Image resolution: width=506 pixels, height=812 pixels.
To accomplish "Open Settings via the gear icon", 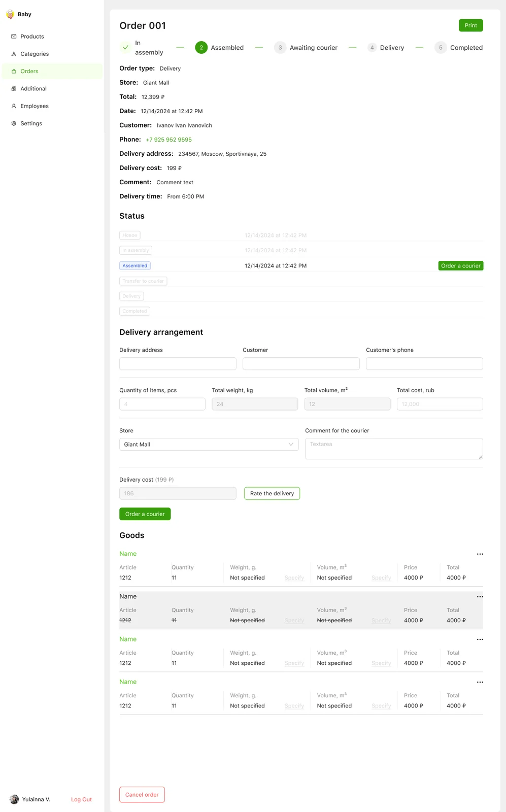I will (x=14, y=123).
